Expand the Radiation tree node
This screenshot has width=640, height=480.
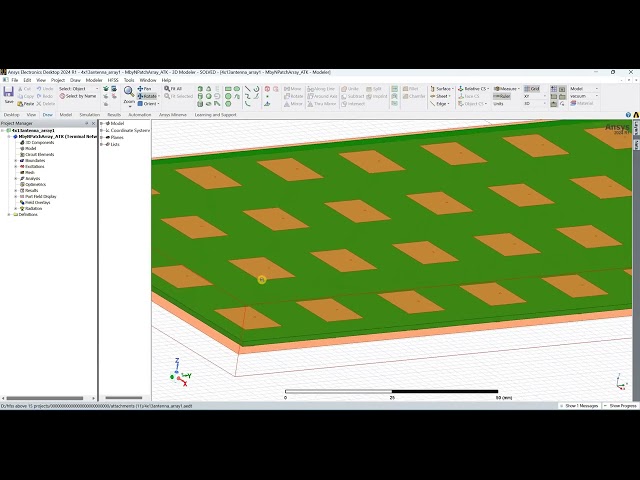pos(16,209)
